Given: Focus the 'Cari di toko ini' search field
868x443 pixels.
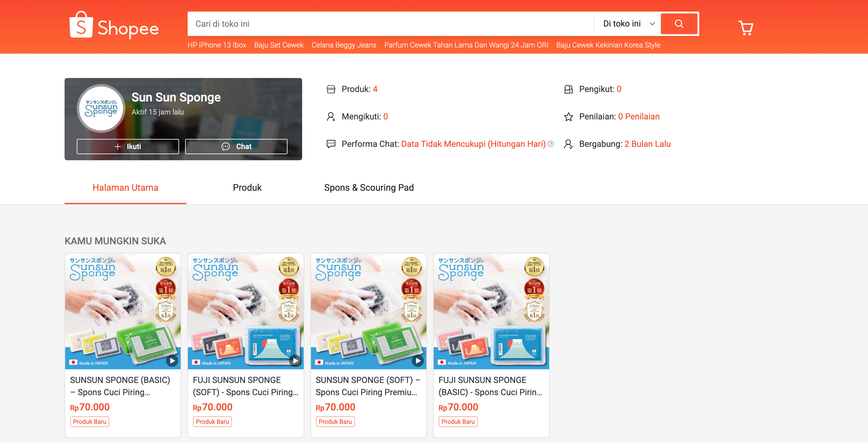Looking at the screenshot, I should click(387, 23).
